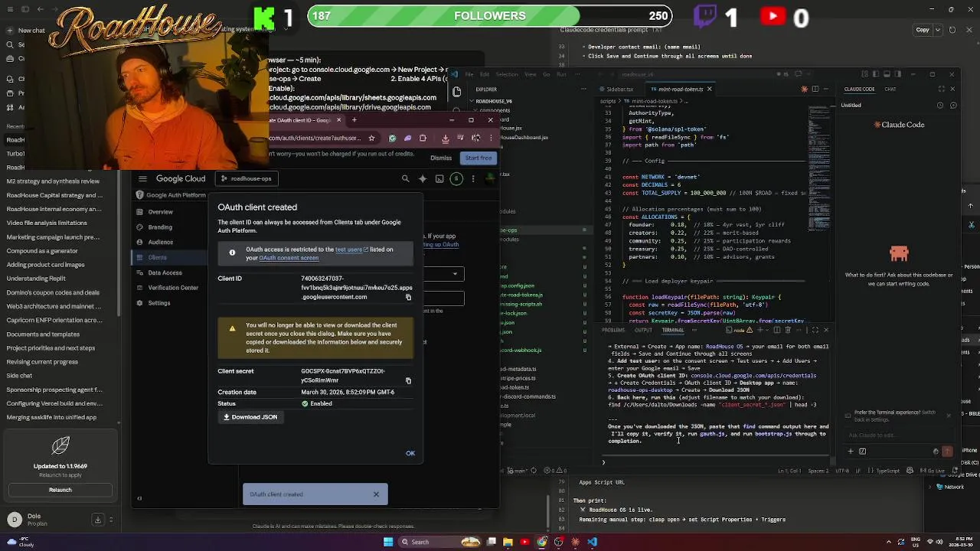Click Claude Code spark icon in editor toolbar
The width and height of the screenshot is (980, 551).
(x=804, y=89)
